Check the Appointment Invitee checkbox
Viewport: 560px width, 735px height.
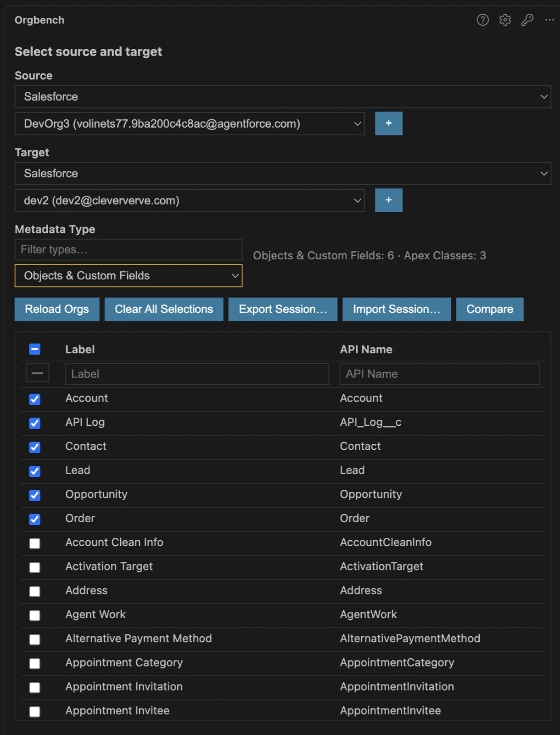35,711
